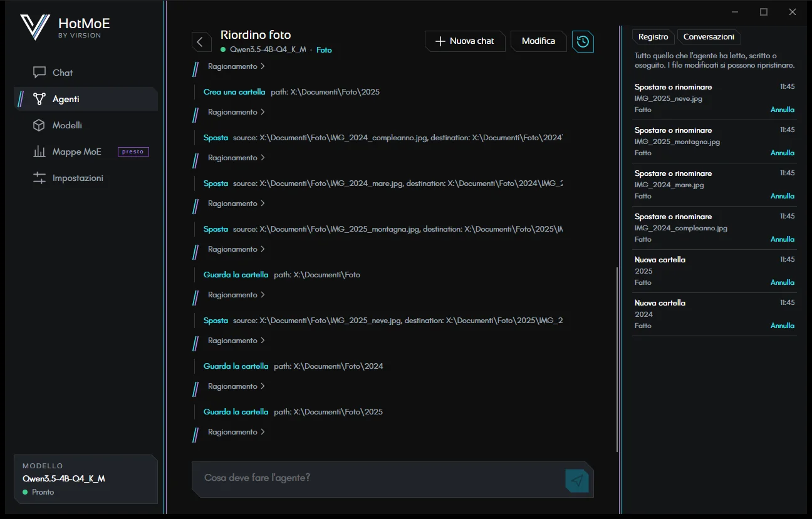Click Sposta action for IMG_2025_neve.jpg
The width and height of the screenshot is (812, 519).
pos(383,321)
